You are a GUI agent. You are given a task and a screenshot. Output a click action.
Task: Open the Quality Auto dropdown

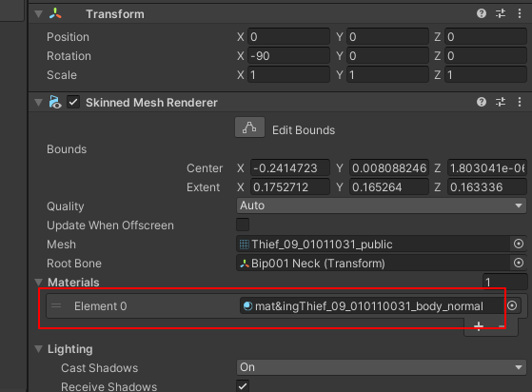tap(382, 206)
